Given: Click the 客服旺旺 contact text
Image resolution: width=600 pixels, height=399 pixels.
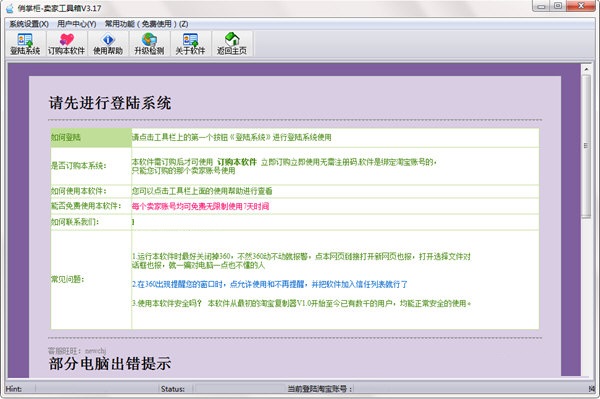Looking at the screenshot, I should click(x=77, y=350).
